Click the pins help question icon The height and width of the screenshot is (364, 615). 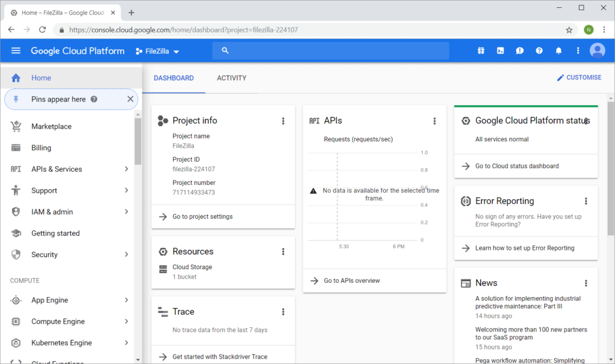94,99
